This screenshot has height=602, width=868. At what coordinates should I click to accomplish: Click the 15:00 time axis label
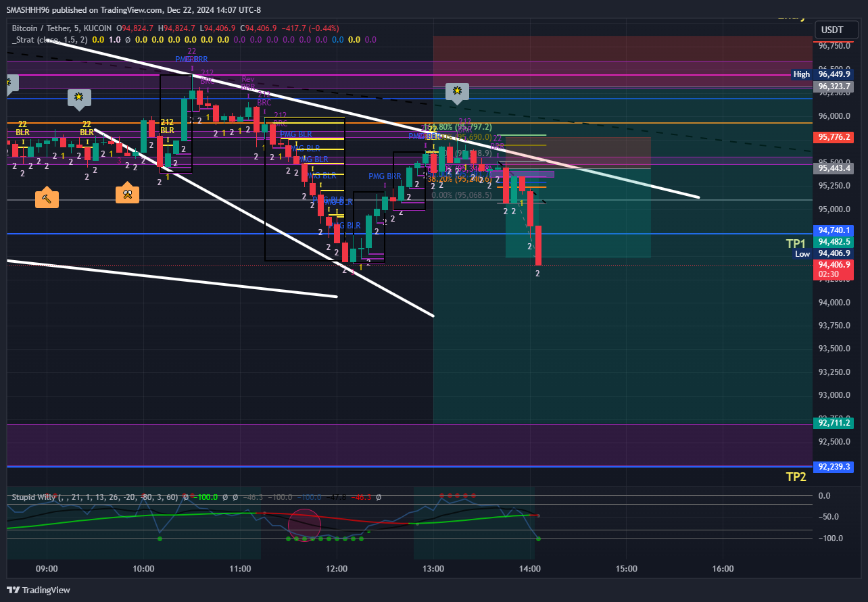(626, 569)
